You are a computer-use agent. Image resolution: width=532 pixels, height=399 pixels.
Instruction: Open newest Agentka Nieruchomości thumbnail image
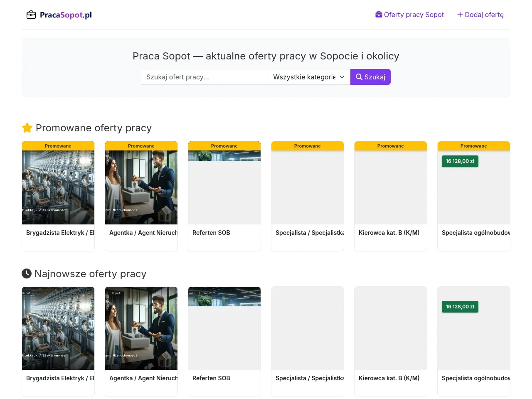141,328
